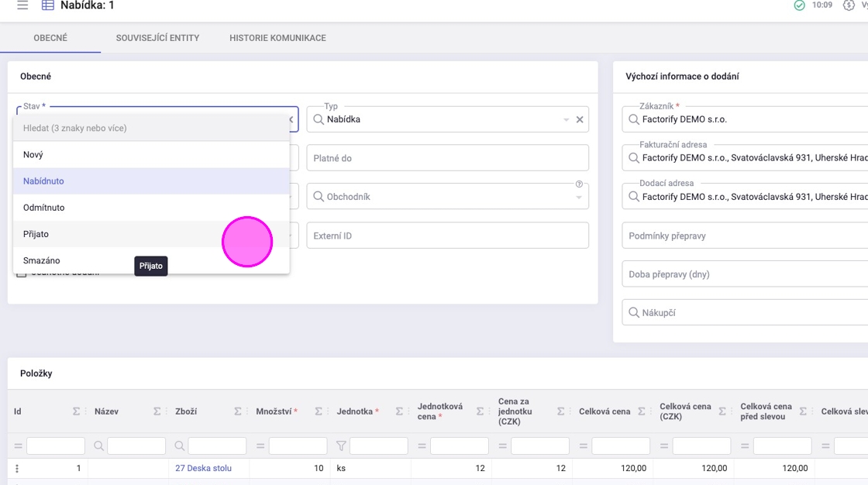Click the help icon above Obchodník field
Viewport: 868px width, 485px height.
point(579,184)
